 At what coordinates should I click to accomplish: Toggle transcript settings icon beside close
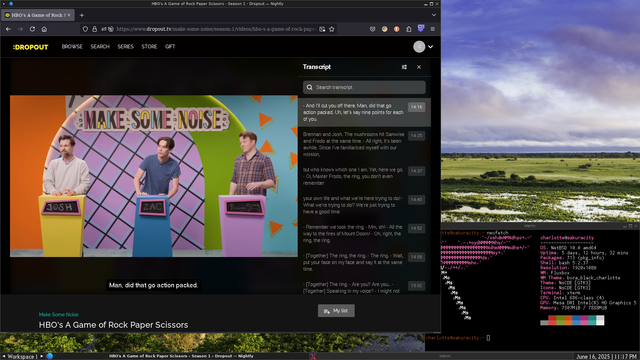404,67
